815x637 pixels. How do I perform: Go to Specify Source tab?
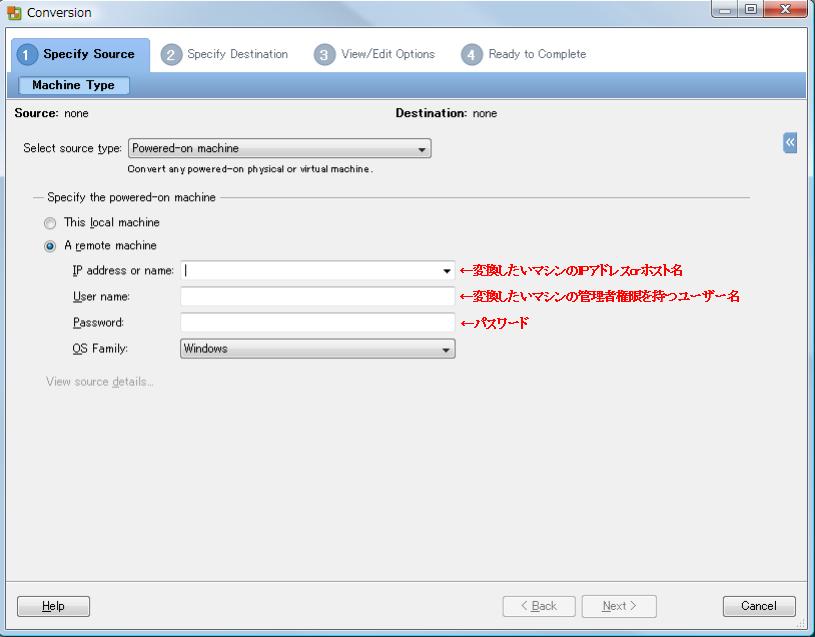81,55
